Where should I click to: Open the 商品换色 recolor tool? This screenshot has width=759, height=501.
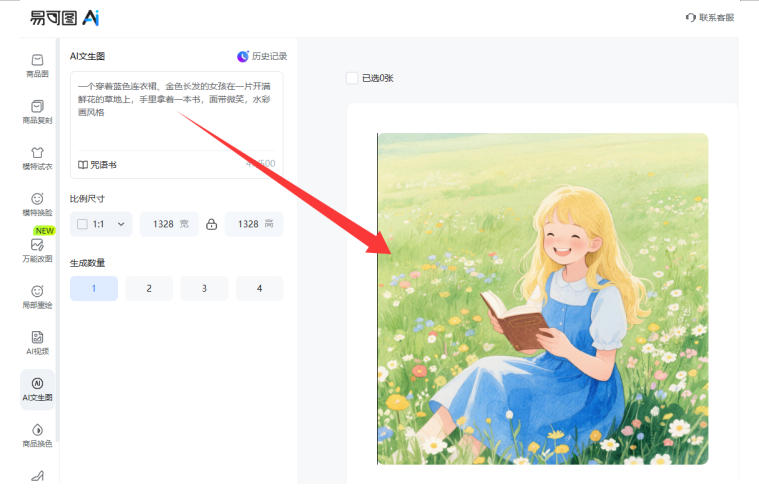coord(37,436)
